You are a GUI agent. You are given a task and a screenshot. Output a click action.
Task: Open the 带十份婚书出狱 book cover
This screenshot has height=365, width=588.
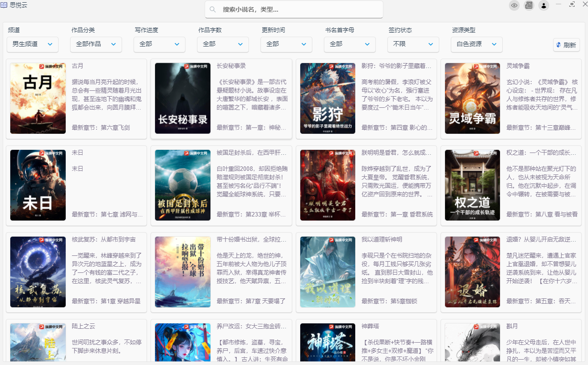183,272
